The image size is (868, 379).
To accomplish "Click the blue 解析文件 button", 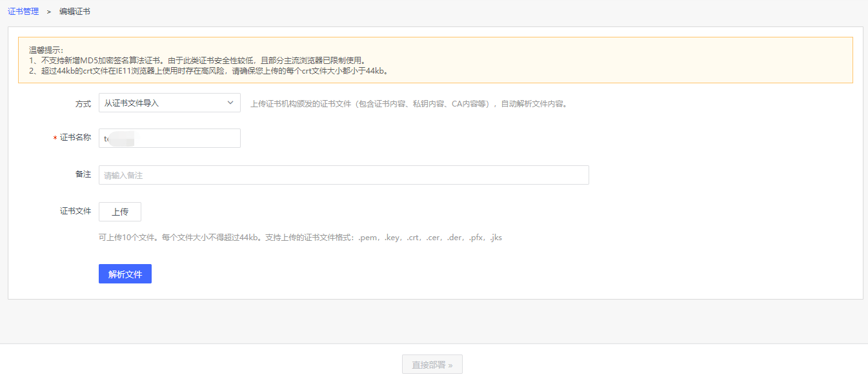I will pos(125,274).
